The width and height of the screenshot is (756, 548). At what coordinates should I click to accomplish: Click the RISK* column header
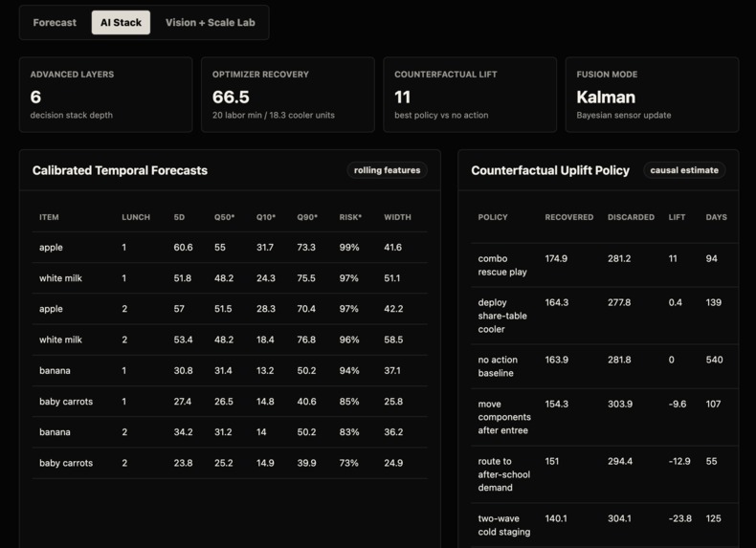(x=350, y=217)
